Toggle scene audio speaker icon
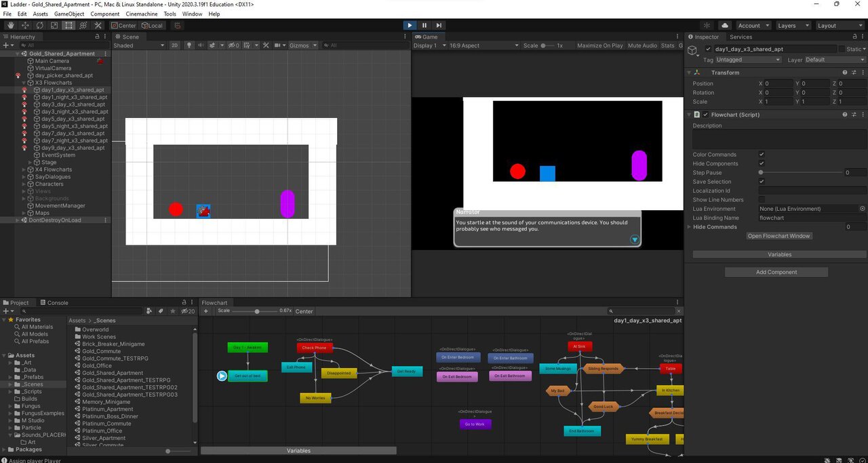 pos(201,45)
